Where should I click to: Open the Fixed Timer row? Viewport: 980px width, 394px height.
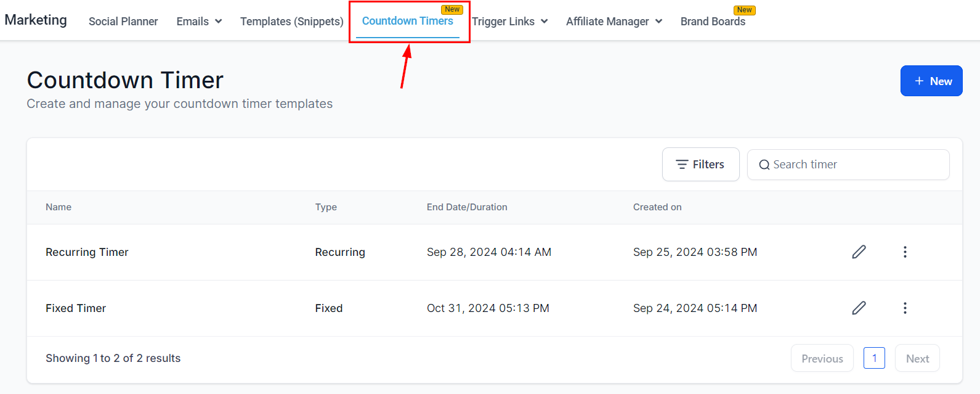76,308
